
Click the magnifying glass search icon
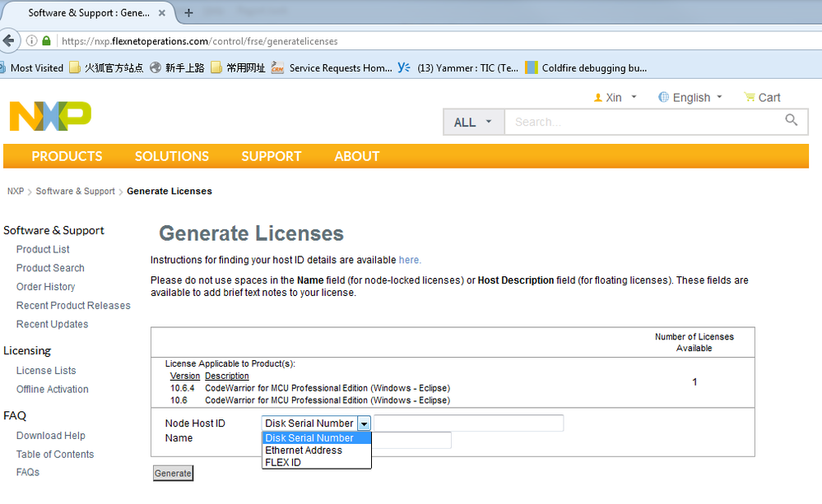[791, 120]
